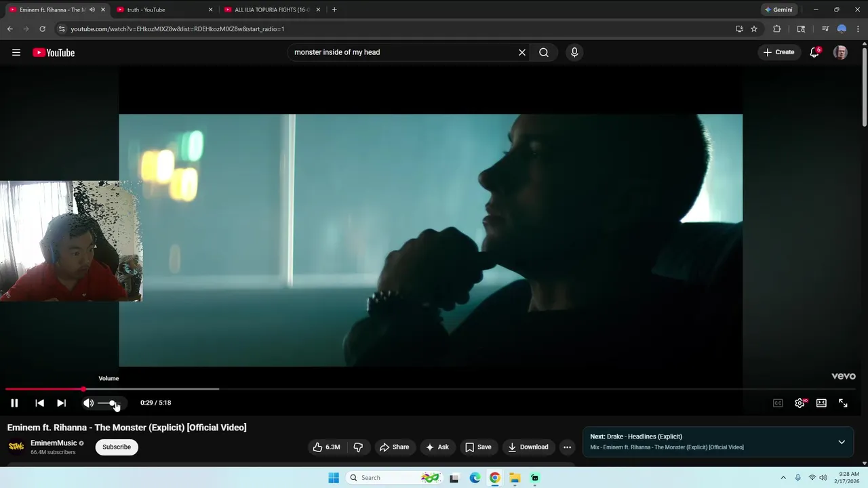868x488 pixels.
Task: Click the EminemMusic channel avatar
Action: (x=16, y=447)
